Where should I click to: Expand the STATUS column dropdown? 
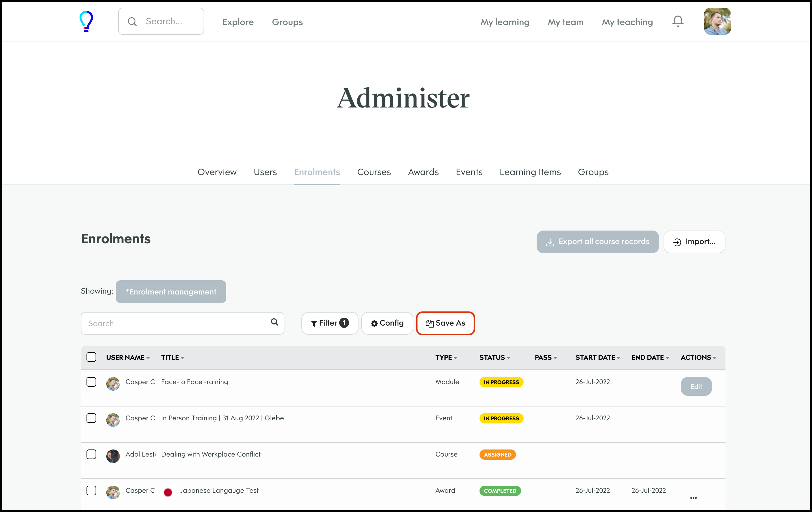pos(508,358)
